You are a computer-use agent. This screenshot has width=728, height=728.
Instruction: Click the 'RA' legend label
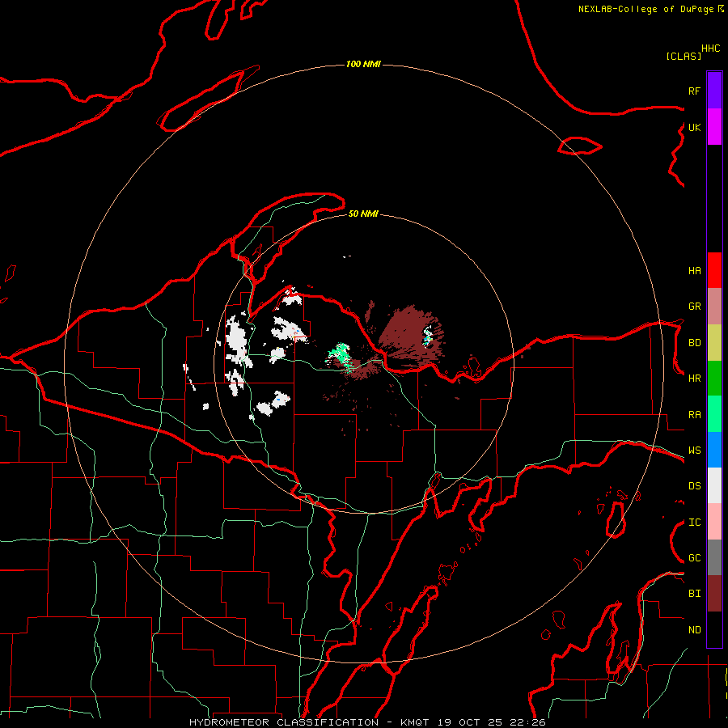click(x=695, y=415)
